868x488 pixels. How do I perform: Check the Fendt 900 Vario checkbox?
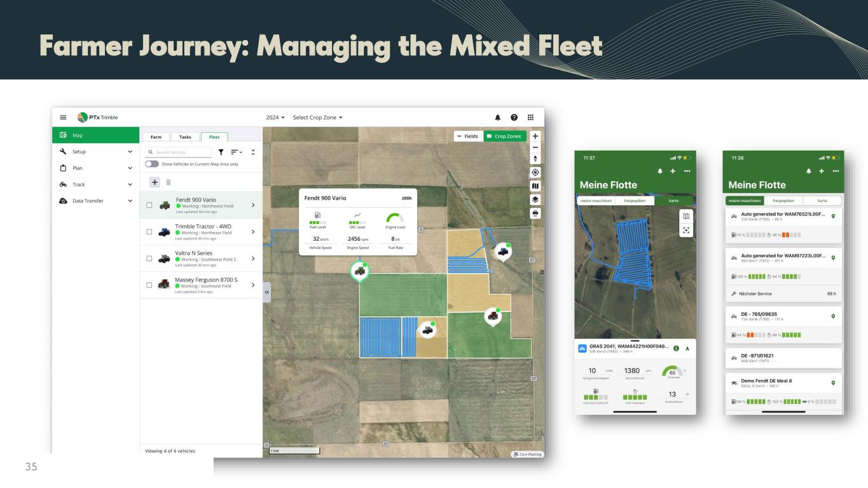(x=149, y=205)
